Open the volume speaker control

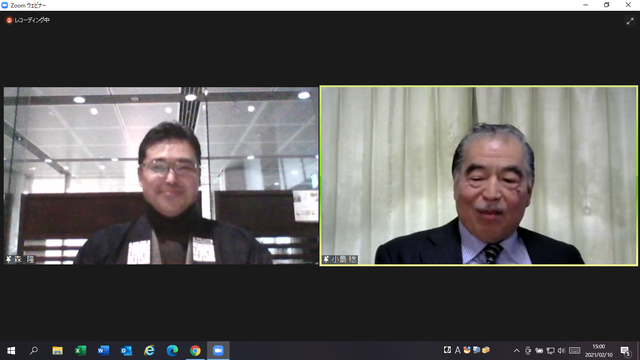click(x=561, y=351)
